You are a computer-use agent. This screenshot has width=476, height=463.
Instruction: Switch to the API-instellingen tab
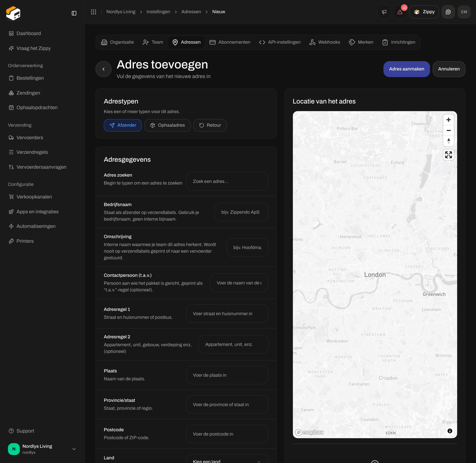[x=280, y=42]
